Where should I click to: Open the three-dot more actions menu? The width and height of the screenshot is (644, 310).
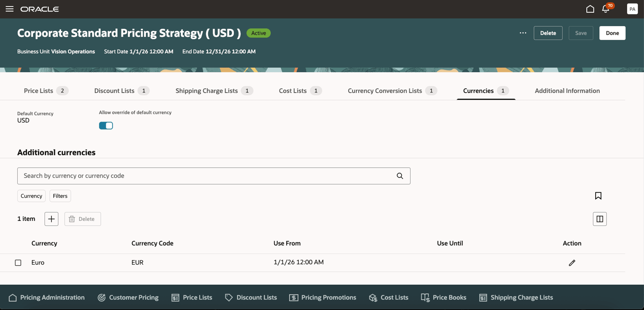pyautogui.click(x=523, y=33)
